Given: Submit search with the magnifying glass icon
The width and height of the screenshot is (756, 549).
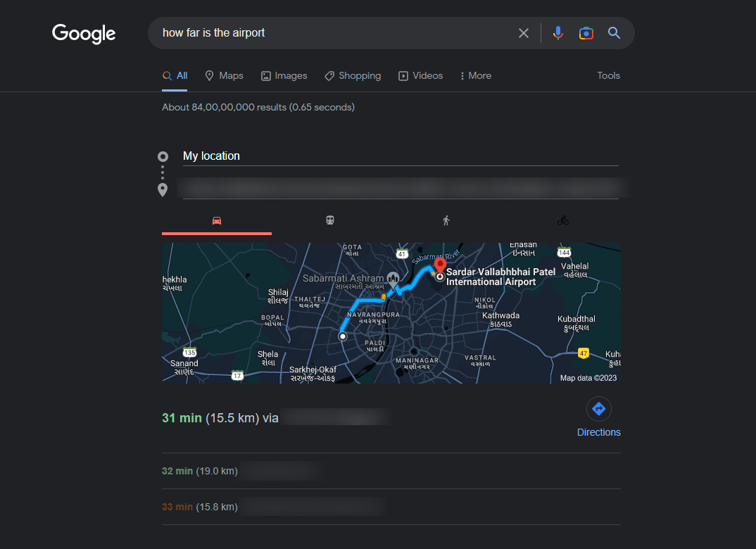Looking at the screenshot, I should point(614,33).
